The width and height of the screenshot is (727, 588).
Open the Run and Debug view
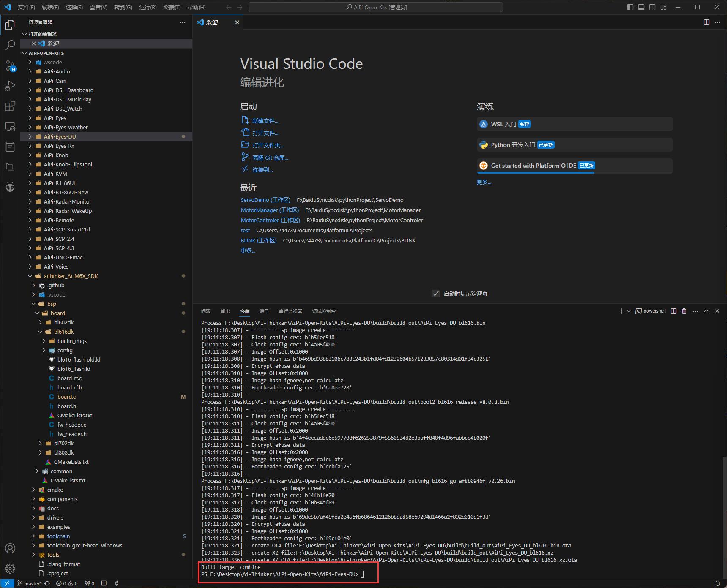10,86
